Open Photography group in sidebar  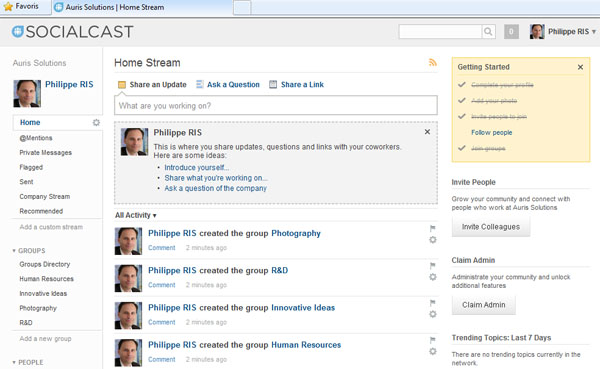(38, 308)
